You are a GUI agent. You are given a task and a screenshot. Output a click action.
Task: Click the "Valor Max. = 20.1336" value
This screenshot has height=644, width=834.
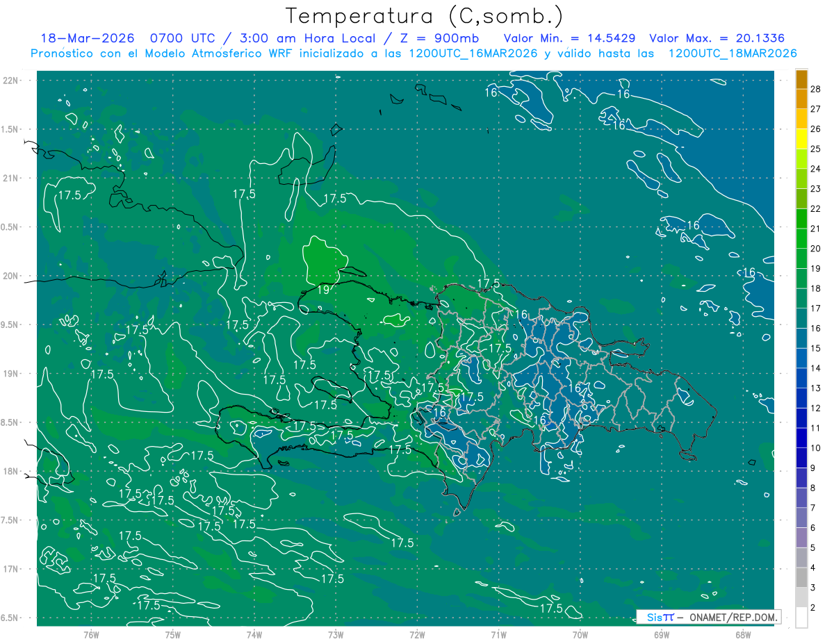(x=717, y=38)
